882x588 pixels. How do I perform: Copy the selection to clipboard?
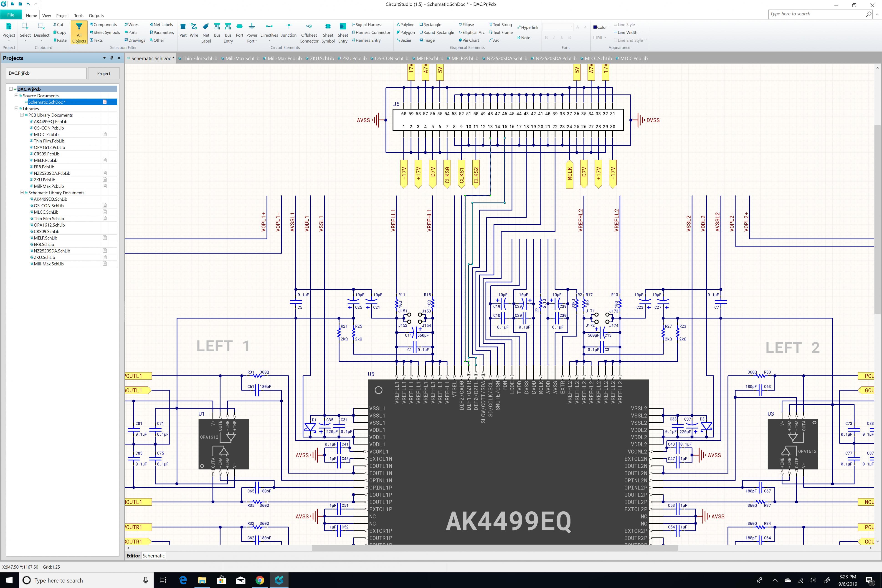(x=60, y=33)
